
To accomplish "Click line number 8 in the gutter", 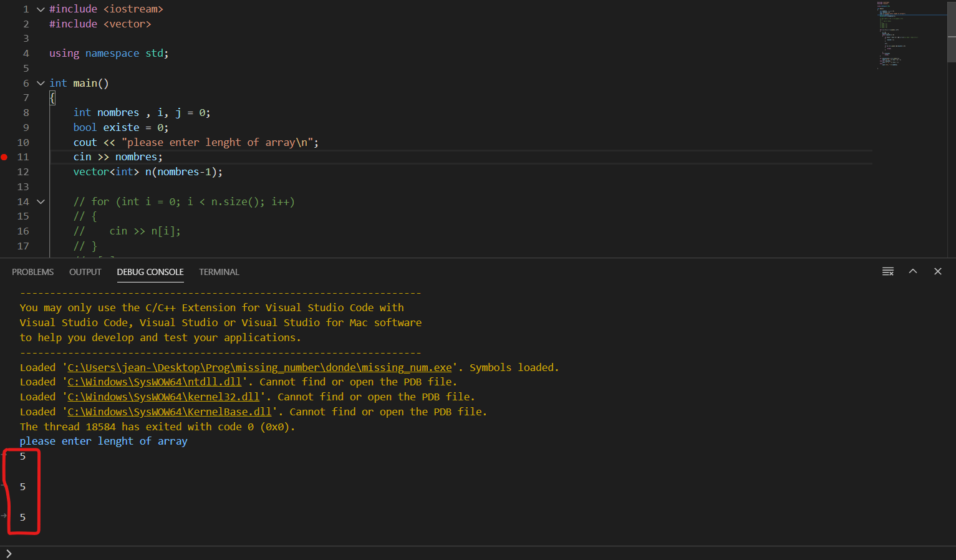I will pyautogui.click(x=26, y=113).
